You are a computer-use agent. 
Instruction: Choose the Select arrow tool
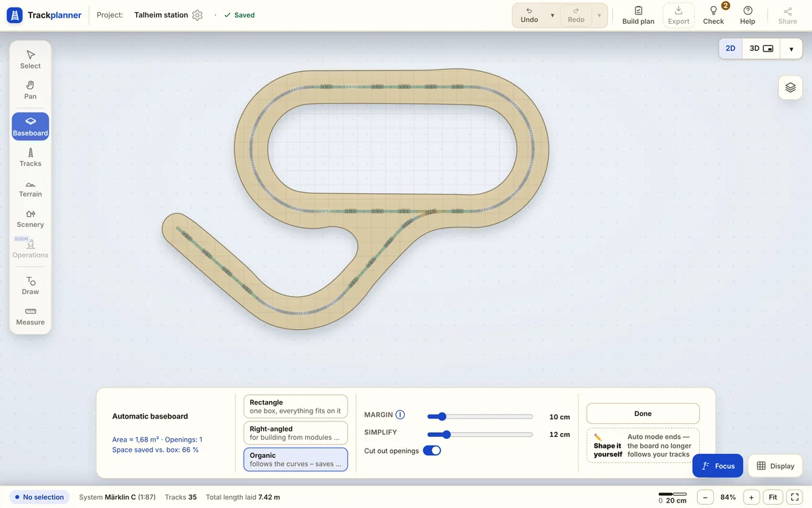tap(30, 59)
